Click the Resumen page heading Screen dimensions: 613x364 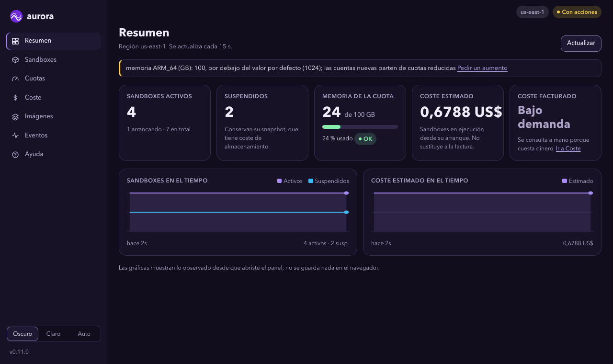click(144, 33)
